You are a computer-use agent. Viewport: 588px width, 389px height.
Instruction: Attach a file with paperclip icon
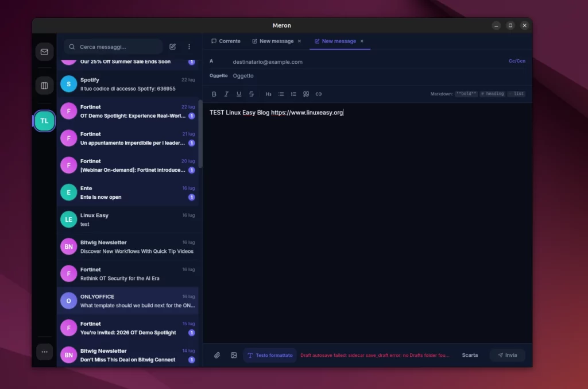pos(217,355)
